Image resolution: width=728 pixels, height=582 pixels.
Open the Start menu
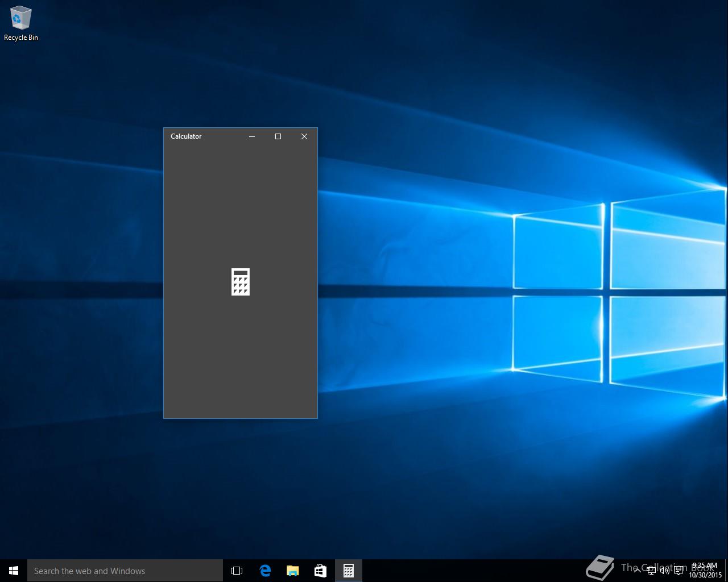(14, 571)
